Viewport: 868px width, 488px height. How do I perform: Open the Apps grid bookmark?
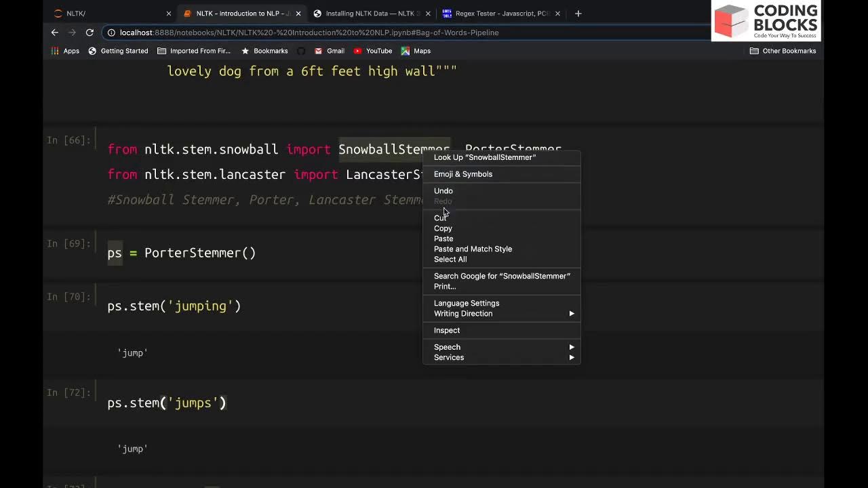[65, 51]
